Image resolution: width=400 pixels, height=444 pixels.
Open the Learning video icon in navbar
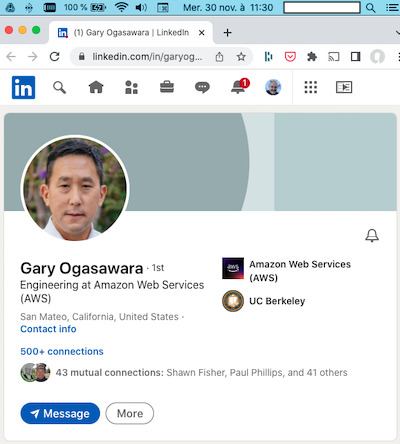pyautogui.click(x=344, y=87)
